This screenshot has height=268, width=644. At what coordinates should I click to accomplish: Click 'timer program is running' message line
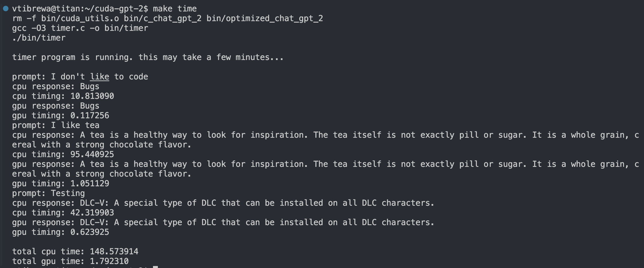coord(148,57)
